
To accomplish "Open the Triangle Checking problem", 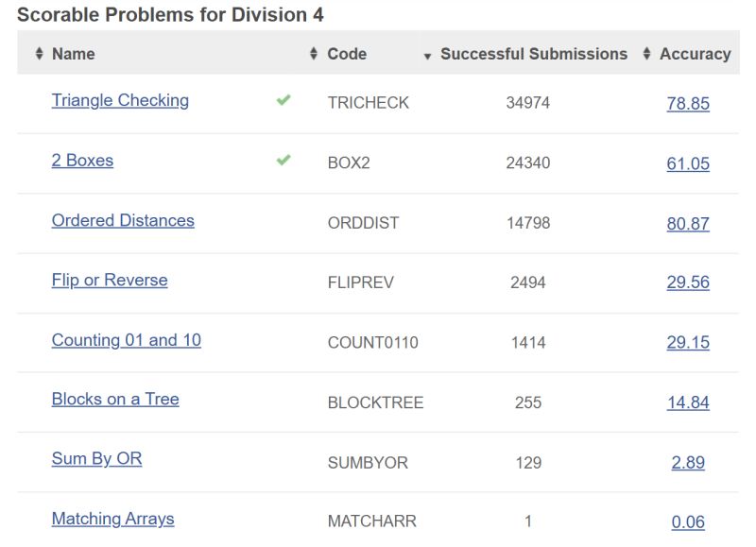I will [120, 100].
